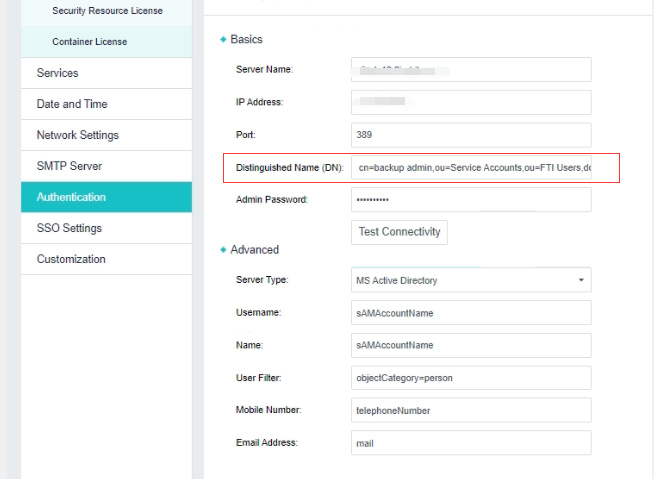
Task: Click the Server Name input field
Action: click(471, 70)
